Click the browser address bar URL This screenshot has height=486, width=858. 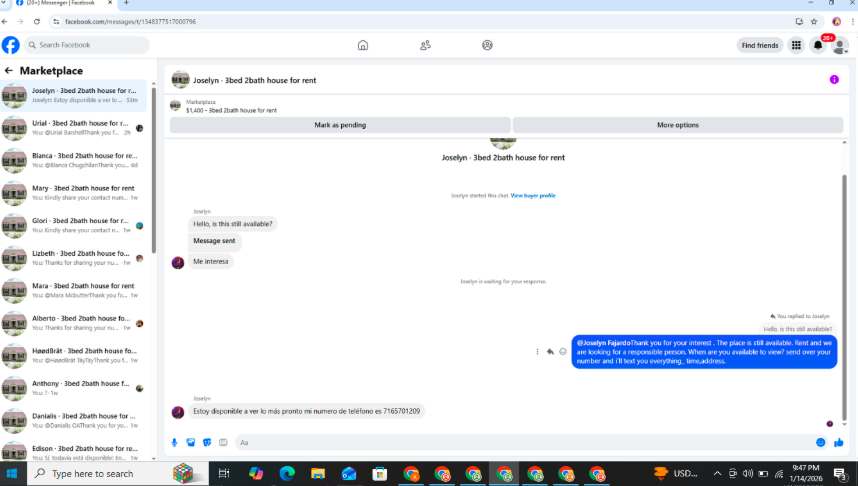130,21
